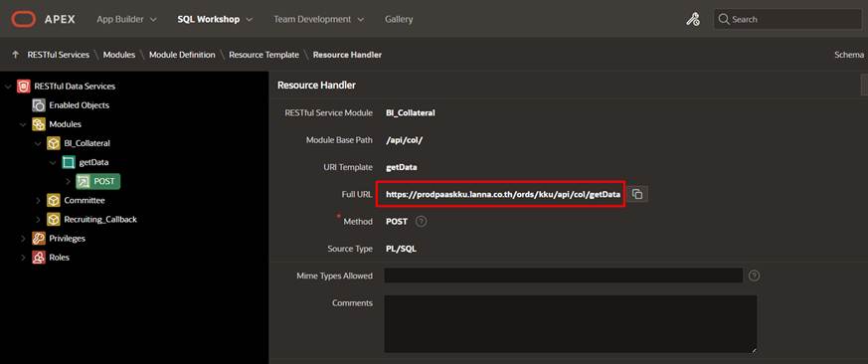Open help icon next to Method POST
This screenshot has width=868, height=364.
tap(421, 222)
